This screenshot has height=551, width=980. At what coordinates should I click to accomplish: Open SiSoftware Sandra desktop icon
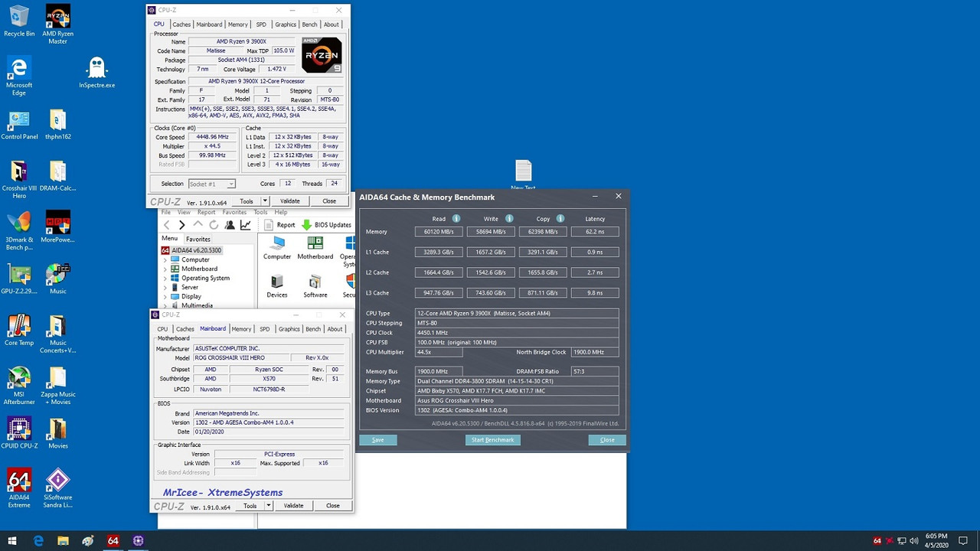point(58,488)
